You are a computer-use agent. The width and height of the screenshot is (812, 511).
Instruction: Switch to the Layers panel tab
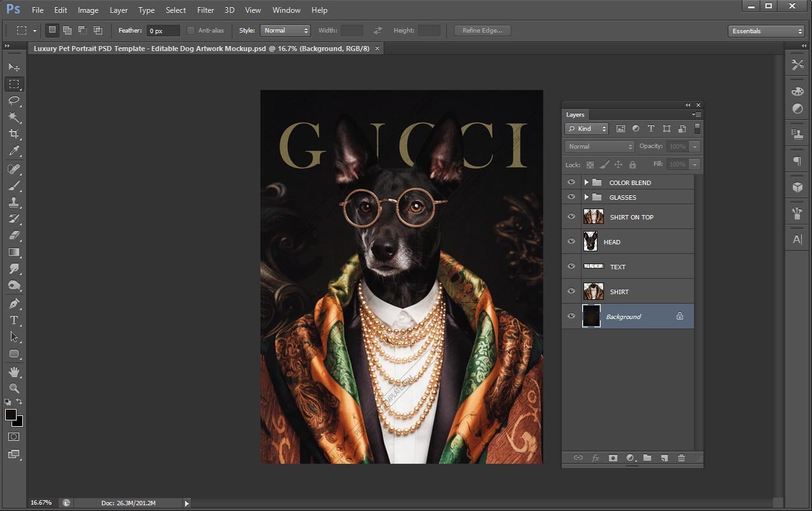click(x=575, y=115)
